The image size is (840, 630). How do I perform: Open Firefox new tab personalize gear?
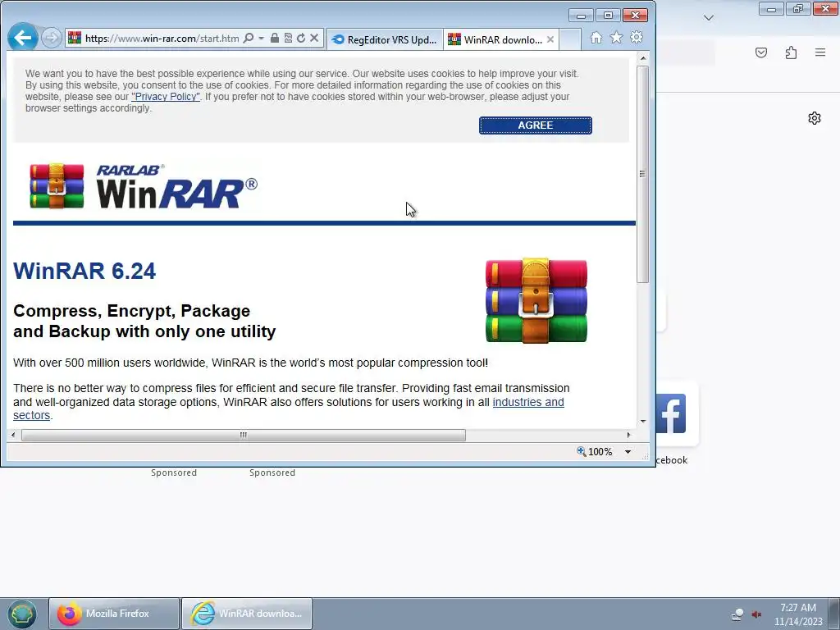pos(815,118)
